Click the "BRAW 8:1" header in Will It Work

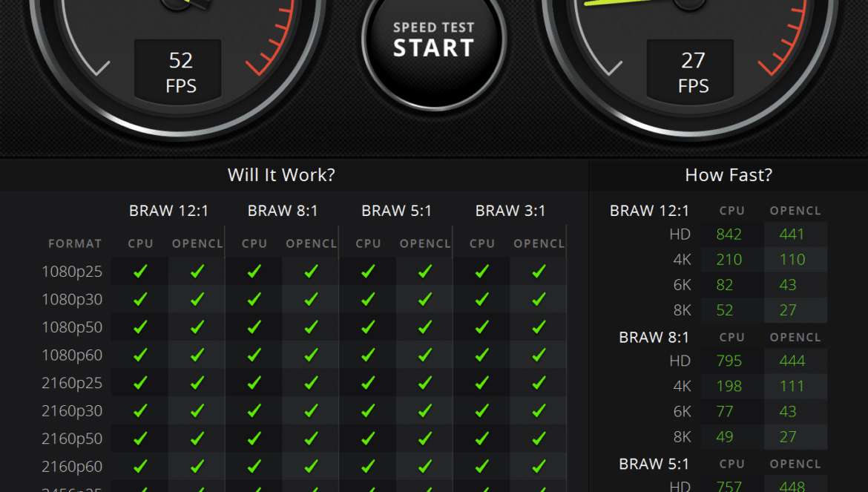pyautogui.click(x=283, y=211)
